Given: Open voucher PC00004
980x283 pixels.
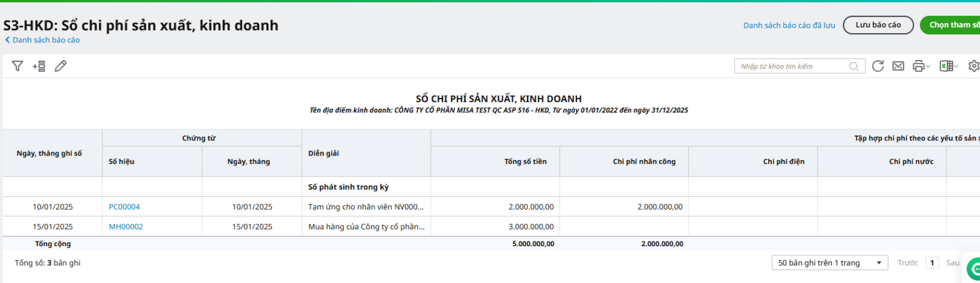Looking at the screenshot, I should click(124, 207).
